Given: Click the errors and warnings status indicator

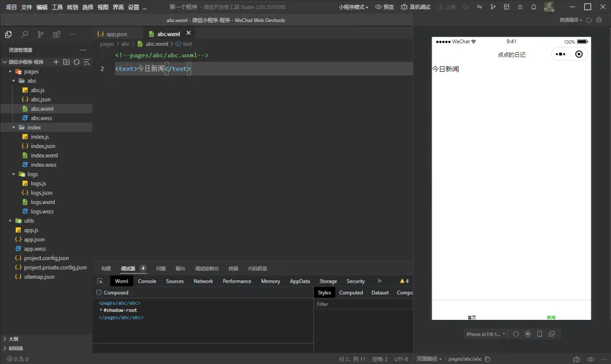Looking at the screenshot, I should 18,359.
